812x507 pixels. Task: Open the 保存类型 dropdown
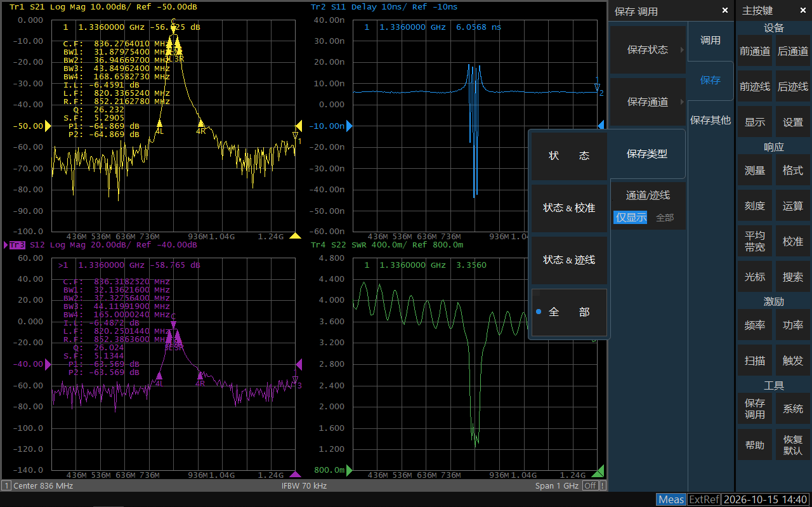pyautogui.click(x=648, y=154)
